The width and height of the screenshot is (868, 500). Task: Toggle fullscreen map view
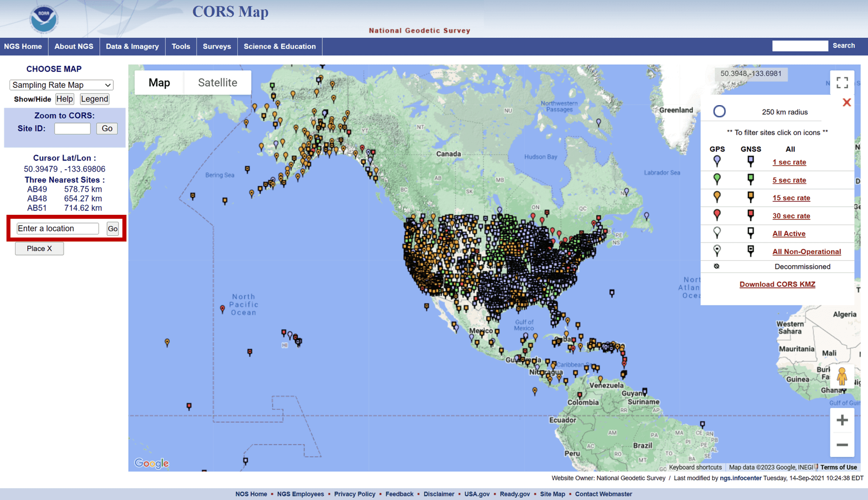[842, 82]
